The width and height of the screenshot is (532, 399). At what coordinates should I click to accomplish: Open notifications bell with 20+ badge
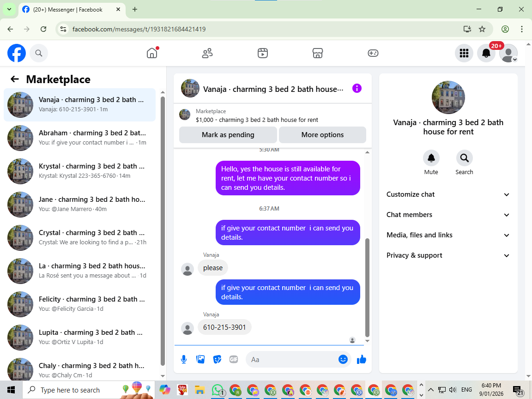click(x=486, y=53)
